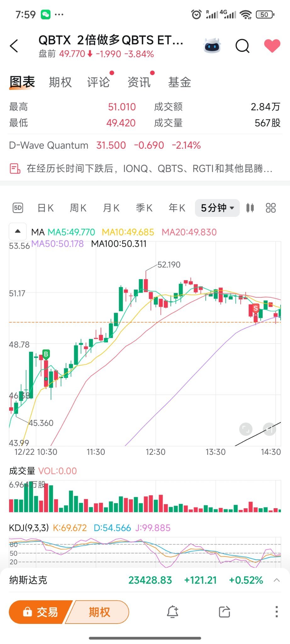Tap the search magnifier icon
Image resolution: width=290 pixels, height=644 pixels.
click(242, 46)
